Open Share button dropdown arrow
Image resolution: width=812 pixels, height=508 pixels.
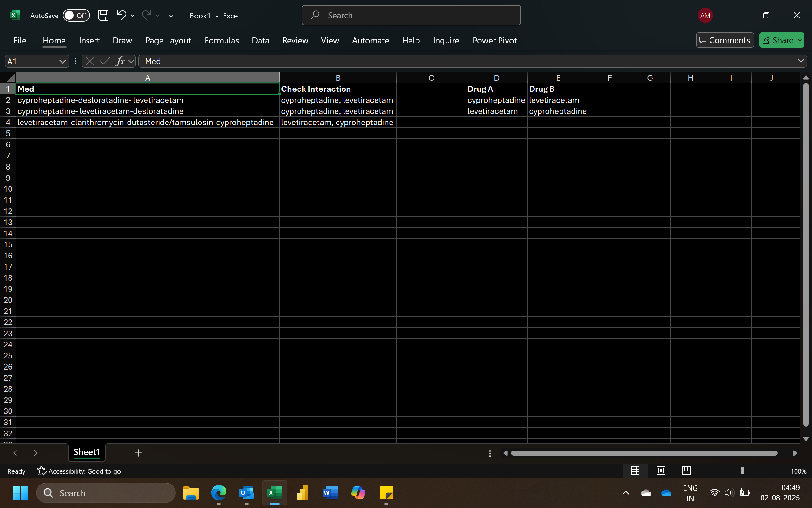800,40
